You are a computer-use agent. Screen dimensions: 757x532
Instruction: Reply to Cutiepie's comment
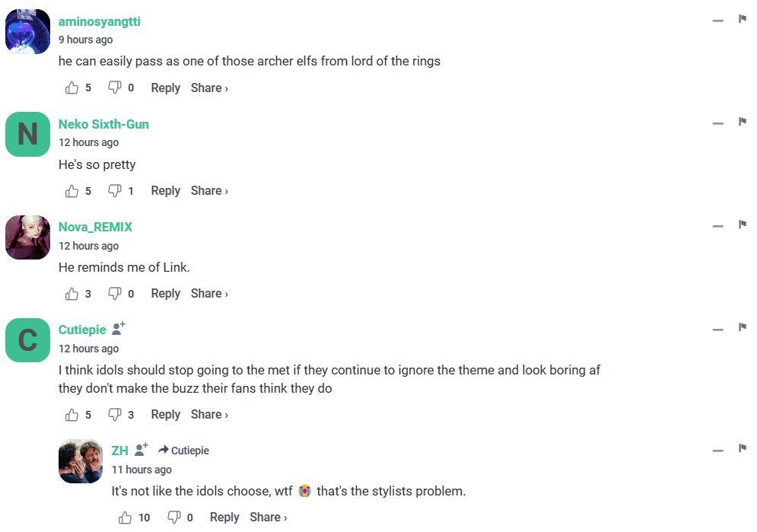coord(165,415)
